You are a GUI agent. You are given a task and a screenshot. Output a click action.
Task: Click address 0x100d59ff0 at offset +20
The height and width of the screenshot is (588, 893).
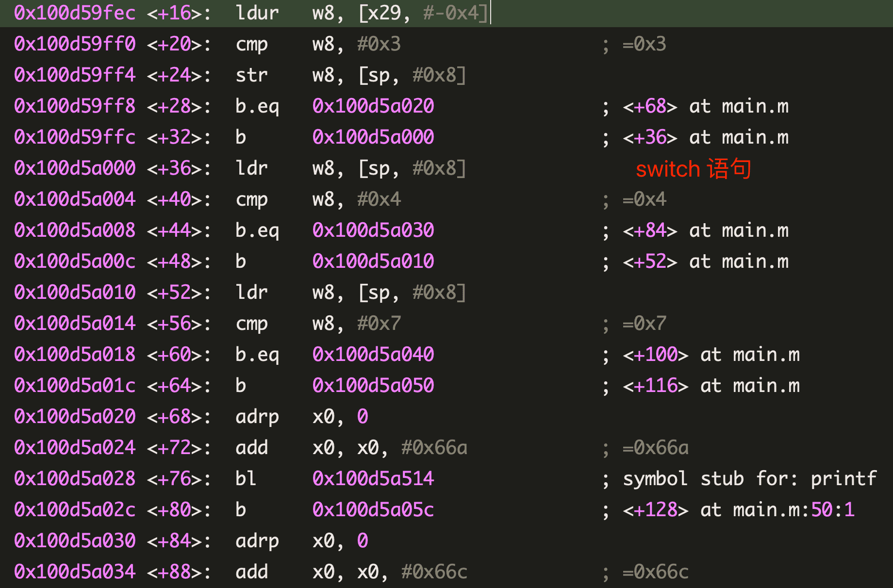coord(75,44)
